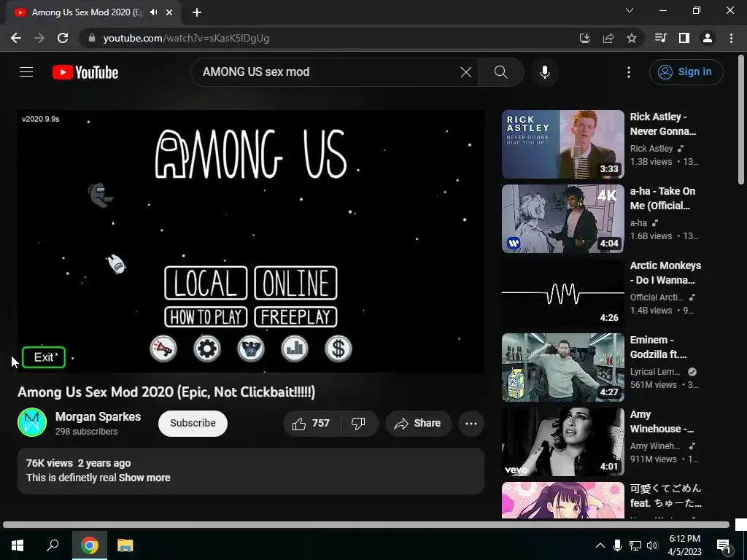Click the green Exit button in video

click(43, 357)
